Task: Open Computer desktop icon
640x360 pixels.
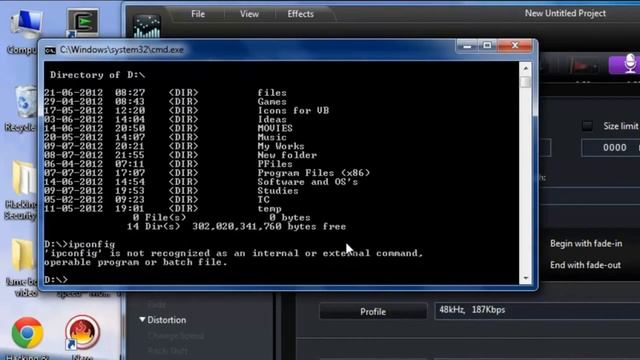Action: [25, 31]
